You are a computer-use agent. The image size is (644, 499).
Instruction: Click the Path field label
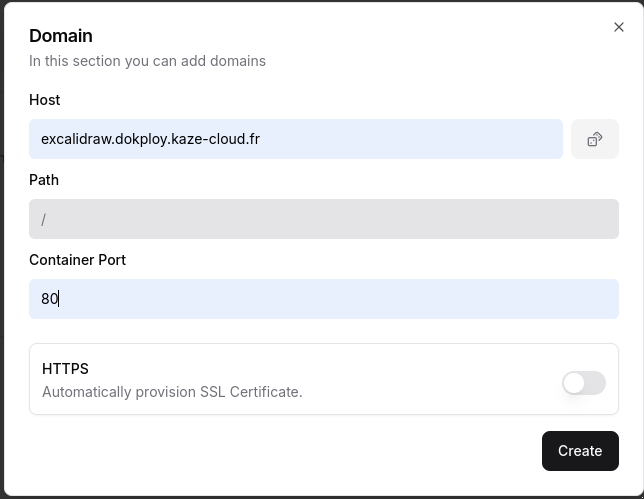point(44,180)
